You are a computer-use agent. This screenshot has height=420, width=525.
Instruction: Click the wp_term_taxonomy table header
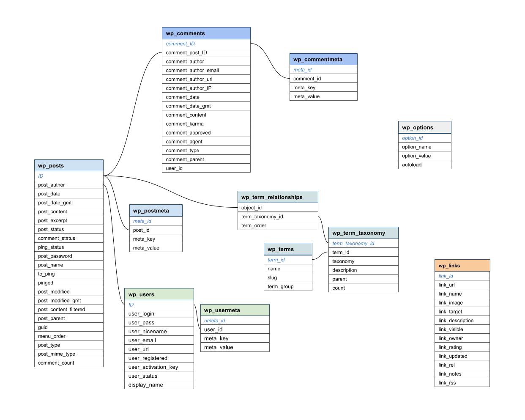(364, 233)
